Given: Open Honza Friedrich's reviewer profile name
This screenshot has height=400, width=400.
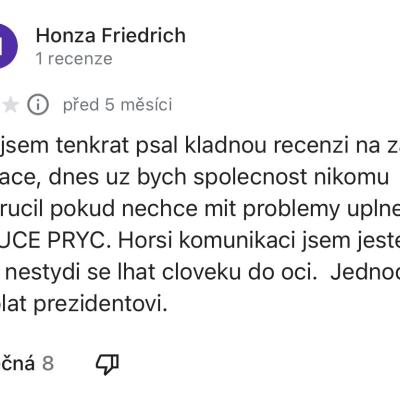Looking at the screenshot, I should click(x=111, y=35).
